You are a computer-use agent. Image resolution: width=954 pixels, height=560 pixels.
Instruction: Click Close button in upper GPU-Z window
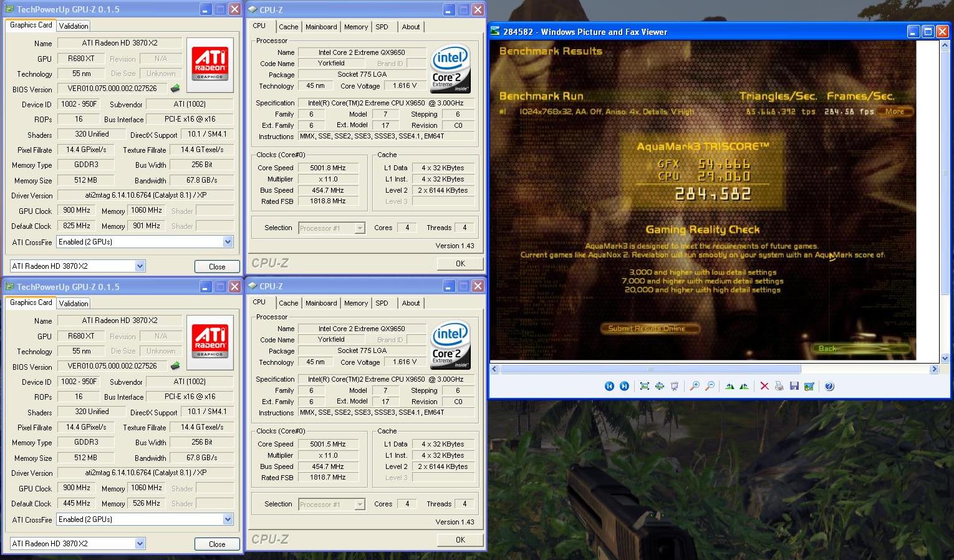(217, 266)
